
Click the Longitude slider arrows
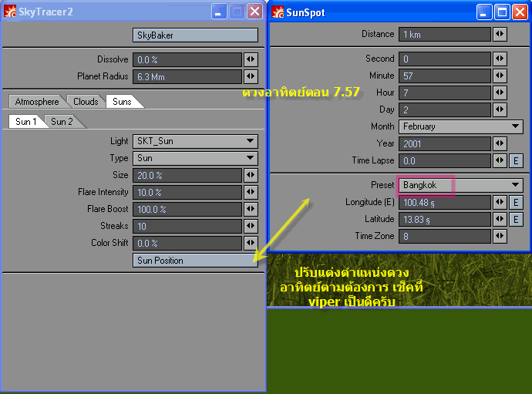tap(500, 202)
